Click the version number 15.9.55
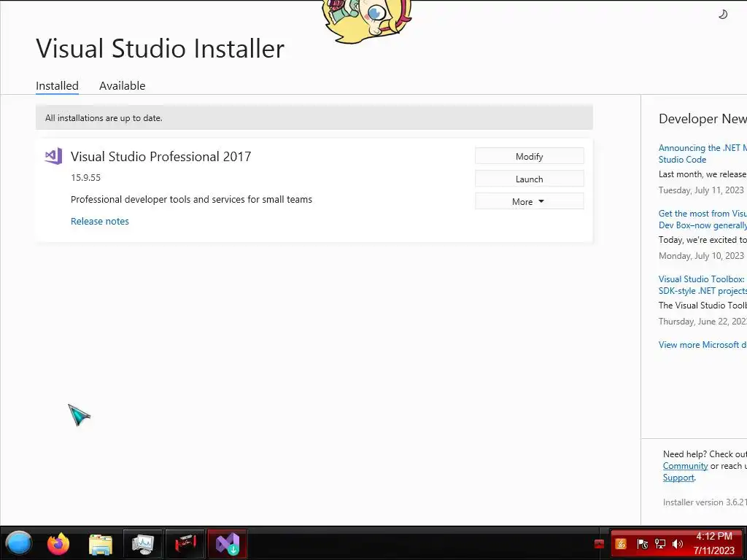This screenshot has height=560, width=747. click(x=86, y=178)
